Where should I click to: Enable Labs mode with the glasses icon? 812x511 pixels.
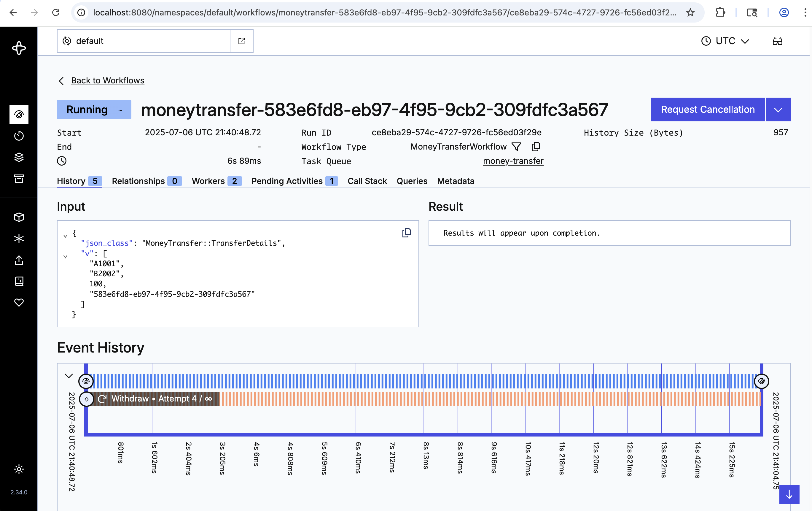click(777, 41)
